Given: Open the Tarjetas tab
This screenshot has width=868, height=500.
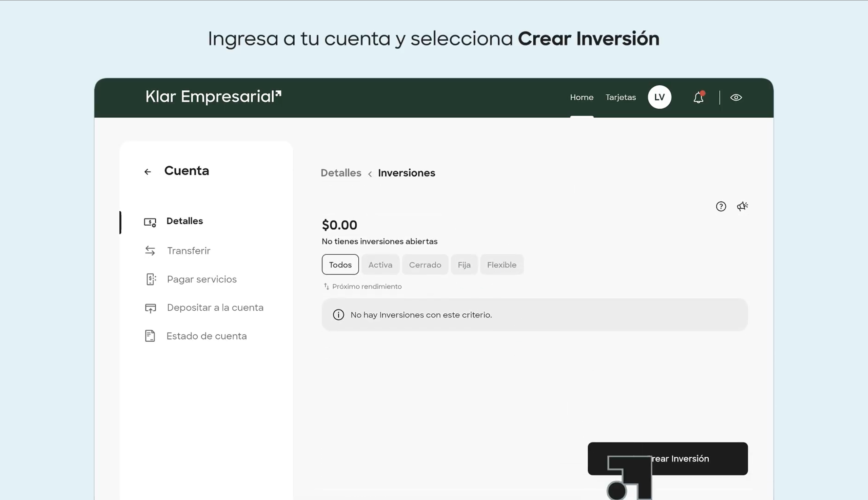Looking at the screenshot, I should 620,98.
